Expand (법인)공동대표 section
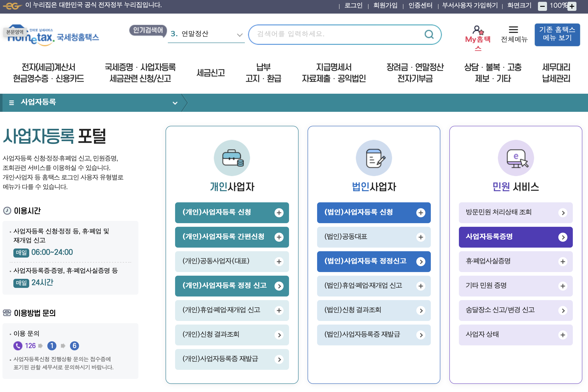The width and height of the screenshot is (588, 392). (x=421, y=237)
